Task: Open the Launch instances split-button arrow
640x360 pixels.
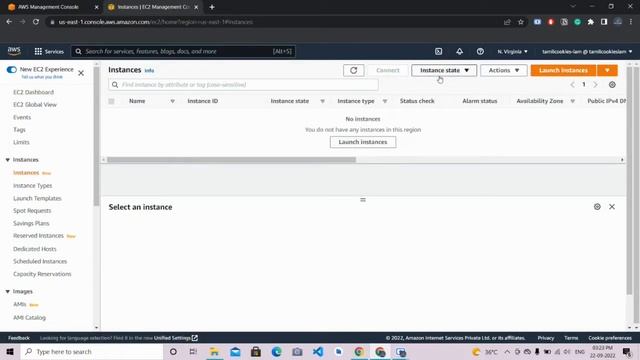Action: click(607, 70)
